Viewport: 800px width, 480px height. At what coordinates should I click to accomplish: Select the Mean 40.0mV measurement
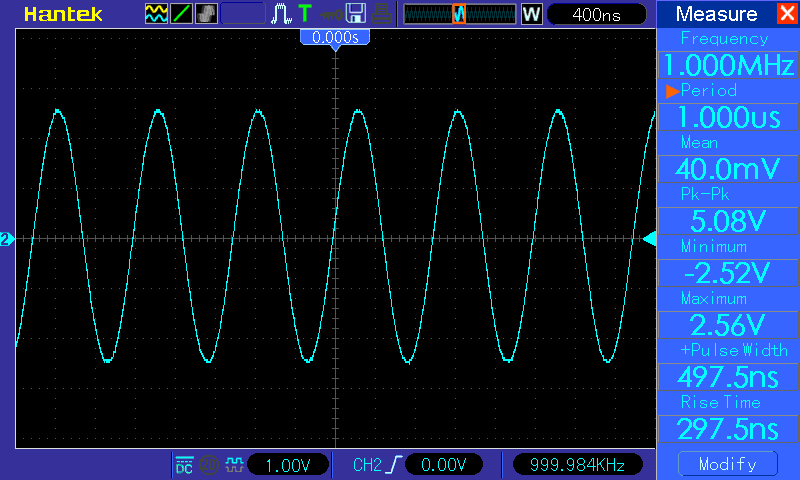pos(728,169)
